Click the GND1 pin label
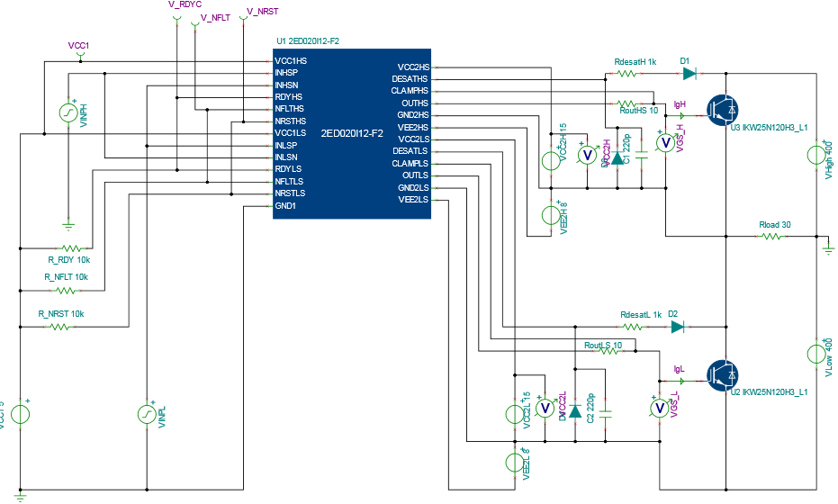Screen dimensions: 838x504 pyautogui.click(x=284, y=206)
